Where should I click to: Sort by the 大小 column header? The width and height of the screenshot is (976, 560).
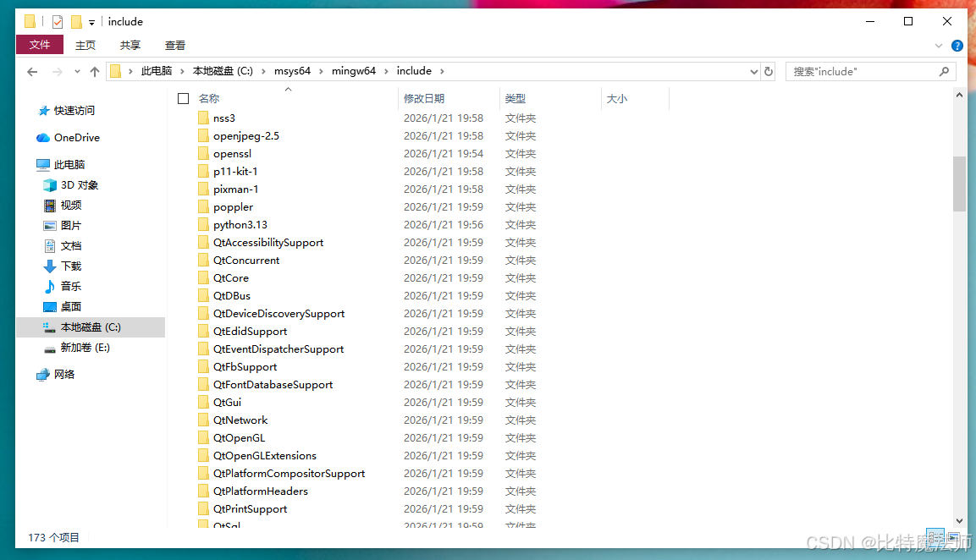pyautogui.click(x=617, y=98)
